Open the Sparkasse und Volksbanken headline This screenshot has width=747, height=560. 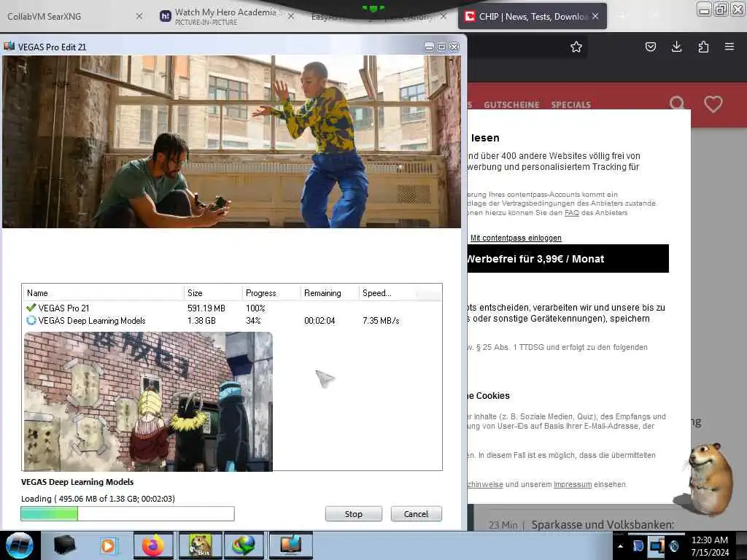point(603,525)
